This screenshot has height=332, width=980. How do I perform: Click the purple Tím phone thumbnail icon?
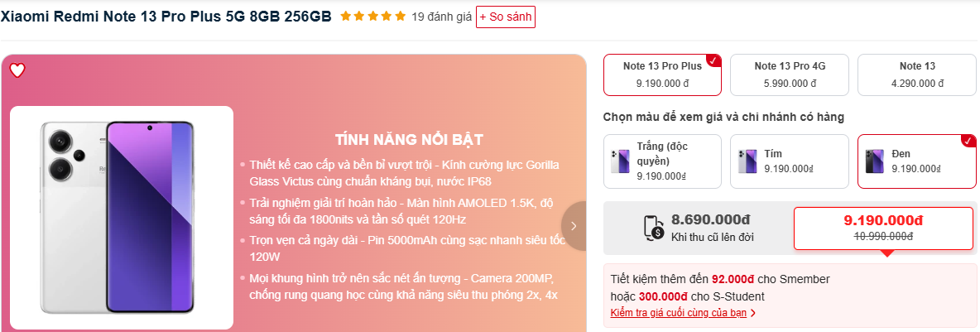[x=747, y=161]
